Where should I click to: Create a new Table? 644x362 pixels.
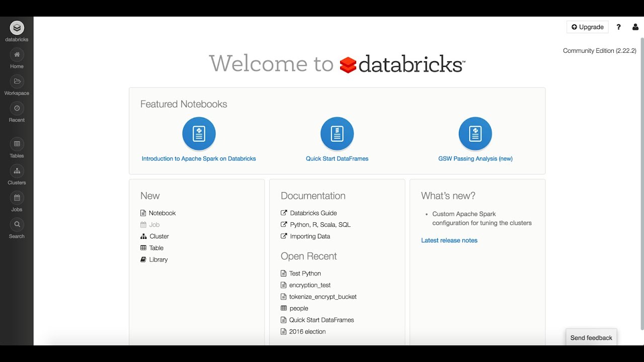click(x=152, y=248)
